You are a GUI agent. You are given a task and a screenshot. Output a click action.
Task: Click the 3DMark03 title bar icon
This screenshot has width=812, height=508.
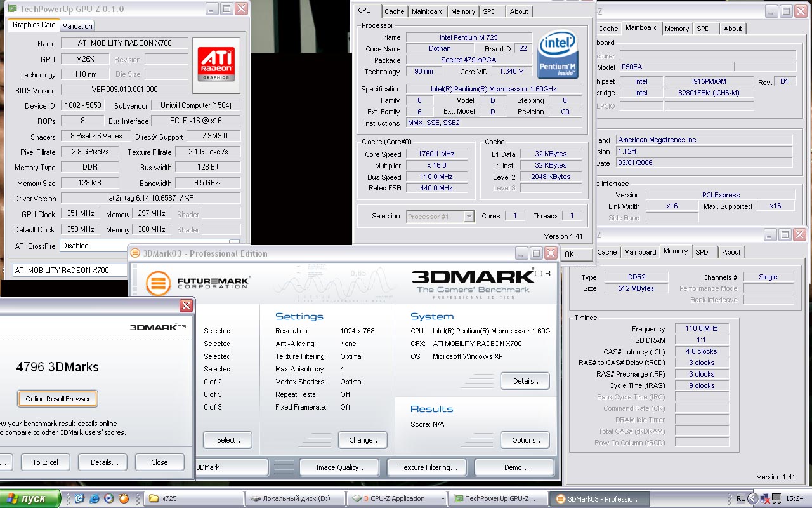pyautogui.click(x=135, y=253)
